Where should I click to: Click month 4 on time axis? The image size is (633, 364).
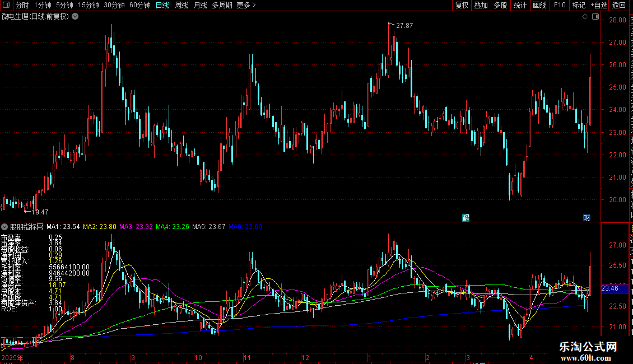click(x=531, y=358)
